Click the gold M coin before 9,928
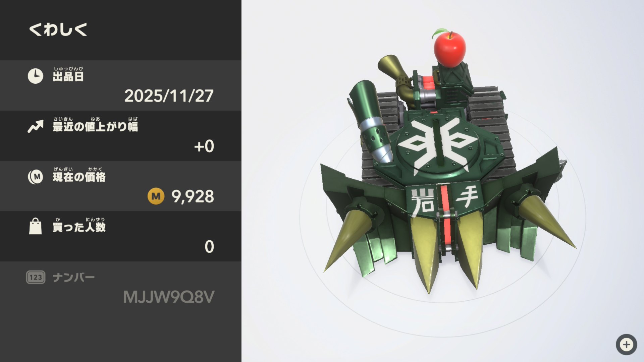The height and width of the screenshot is (362, 644). click(156, 196)
